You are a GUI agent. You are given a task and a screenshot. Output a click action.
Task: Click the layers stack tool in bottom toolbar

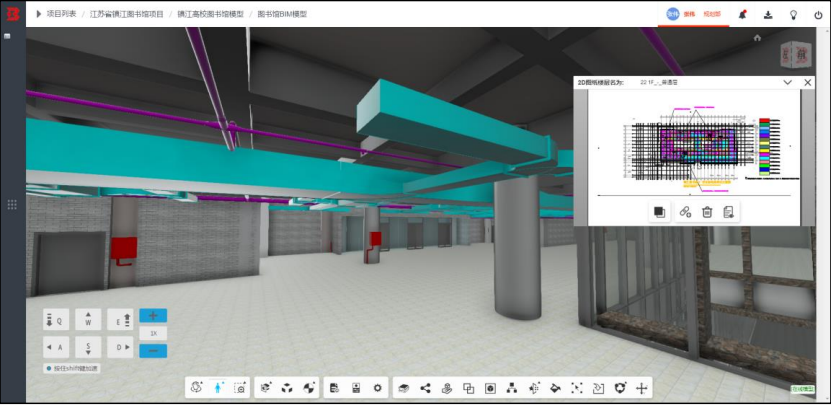403,388
